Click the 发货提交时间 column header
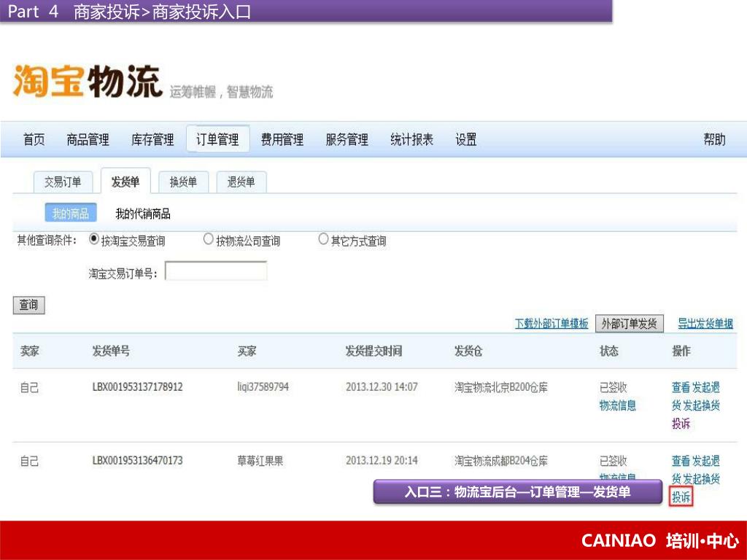This screenshot has height=560, width=747. click(374, 351)
